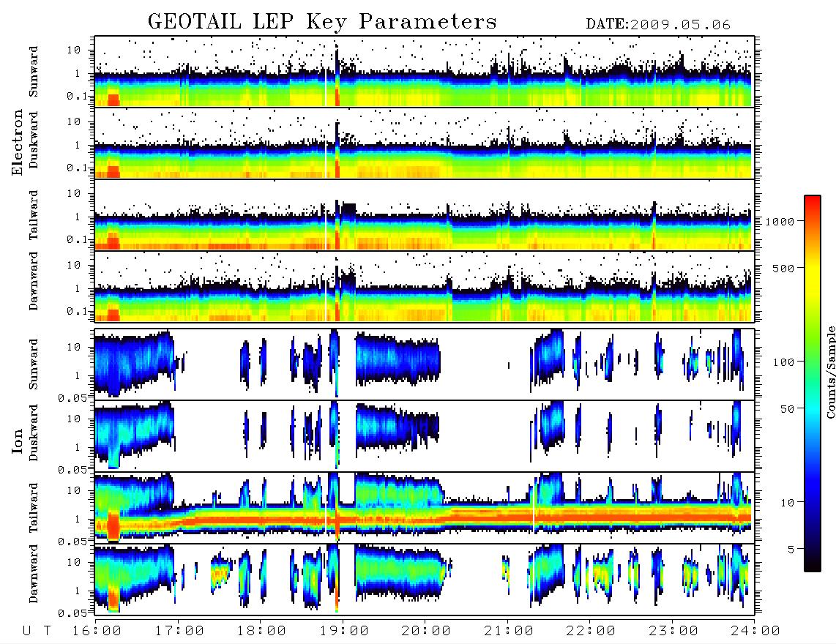The image size is (836, 644).
Task: Click inside the Electron Tailward spectrogram panel
Action: point(425,215)
